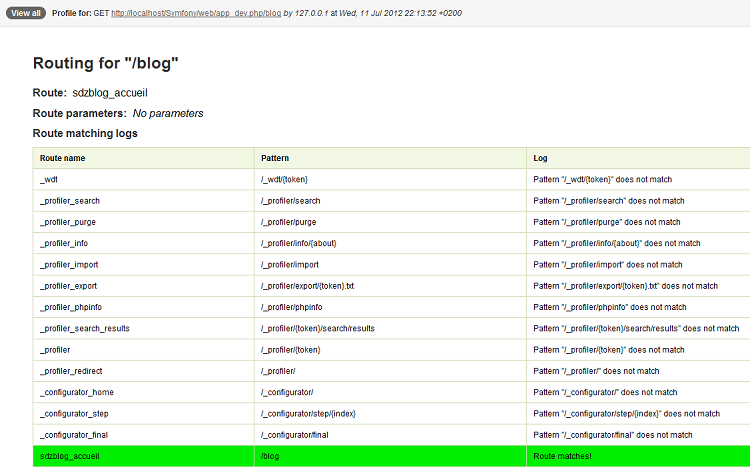
Task: Click the _profiler_export log message
Action: [626, 286]
